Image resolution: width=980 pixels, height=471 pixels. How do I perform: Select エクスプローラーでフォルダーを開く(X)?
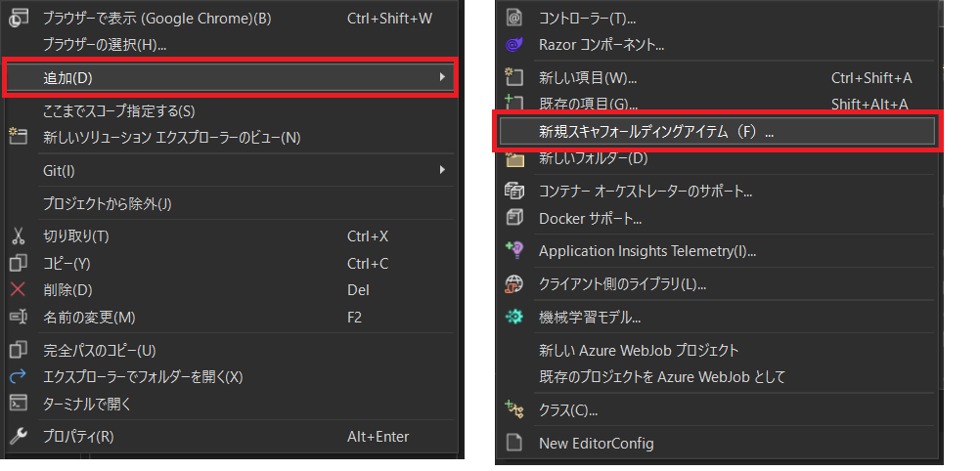tap(143, 376)
